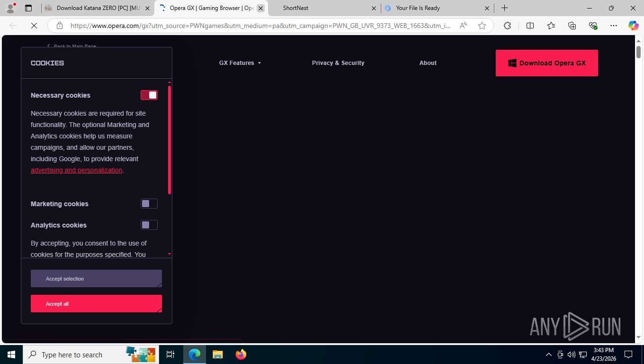Open the volume speaker icon
The image size is (644, 364).
[x=572, y=355]
